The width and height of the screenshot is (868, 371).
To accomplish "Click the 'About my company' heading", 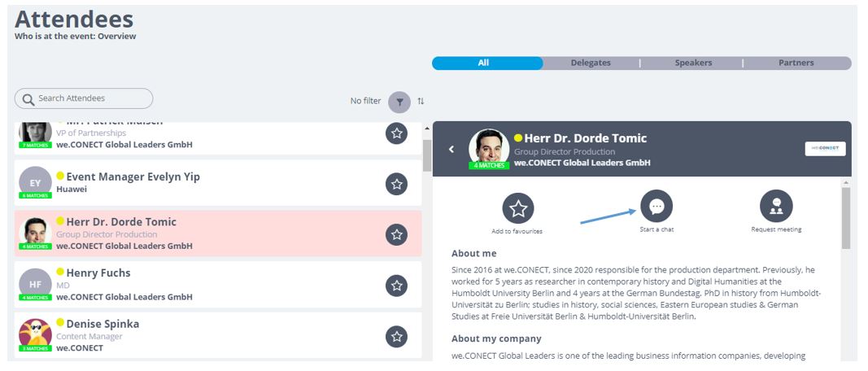I will pyautogui.click(x=496, y=339).
